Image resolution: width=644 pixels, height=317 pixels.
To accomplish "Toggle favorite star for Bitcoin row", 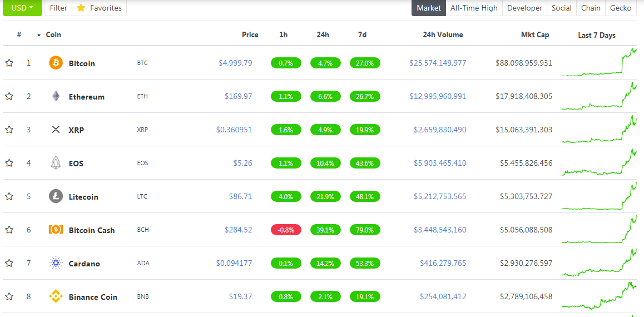I will pyautogui.click(x=9, y=63).
